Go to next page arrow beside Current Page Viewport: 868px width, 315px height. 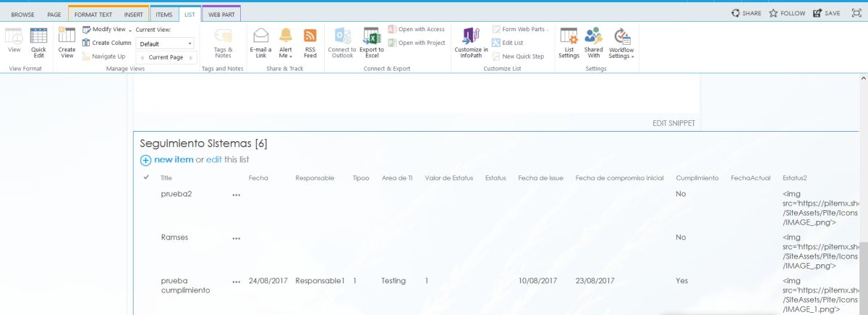190,57
